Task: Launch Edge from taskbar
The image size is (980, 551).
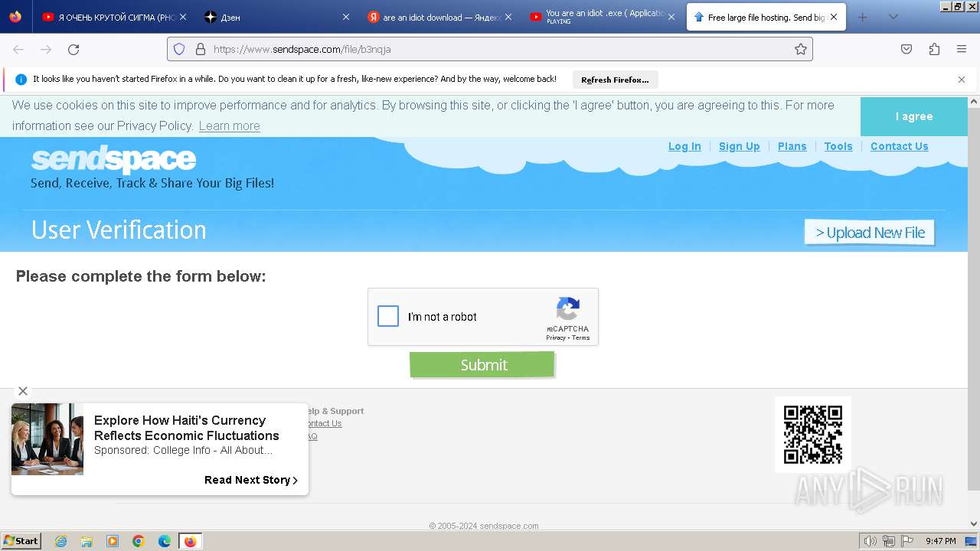Action: click(x=165, y=541)
